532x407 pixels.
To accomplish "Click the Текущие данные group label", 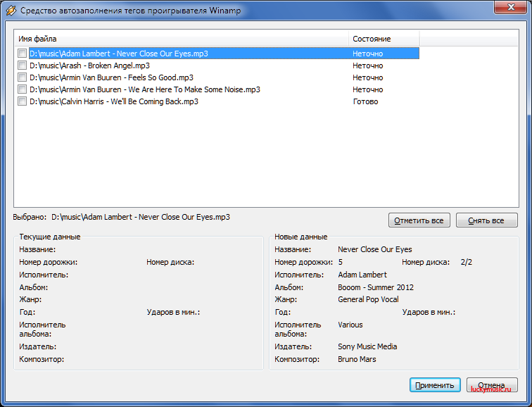I will pyautogui.click(x=50, y=237).
